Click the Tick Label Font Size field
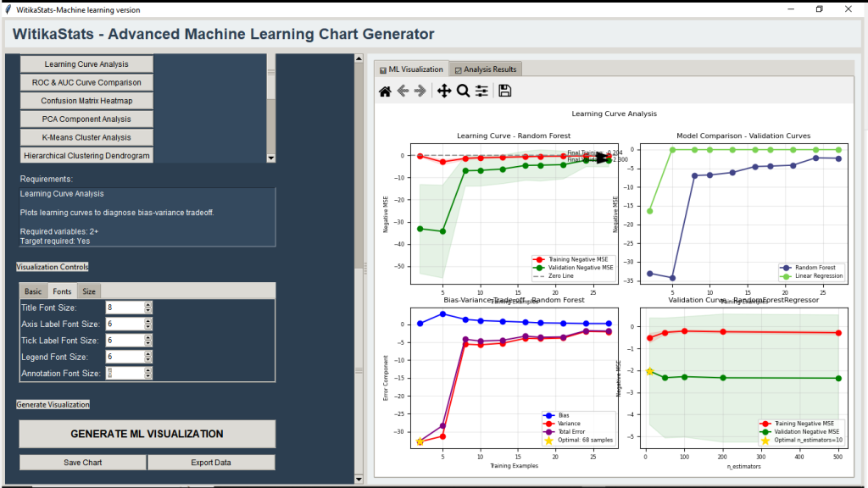Image resolution: width=868 pixels, height=488 pixels. click(125, 341)
